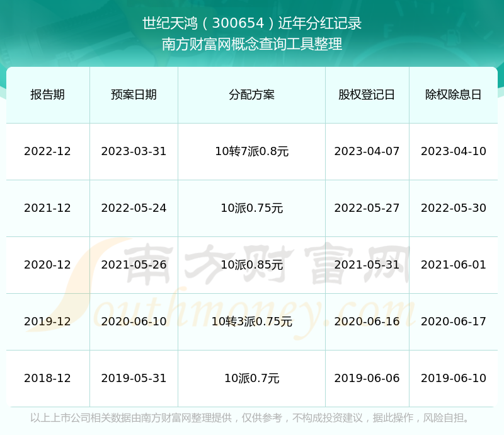504x435 pixels.
Task: Select the 除权除息日 column header
Action: pyautogui.click(x=453, y=95)
